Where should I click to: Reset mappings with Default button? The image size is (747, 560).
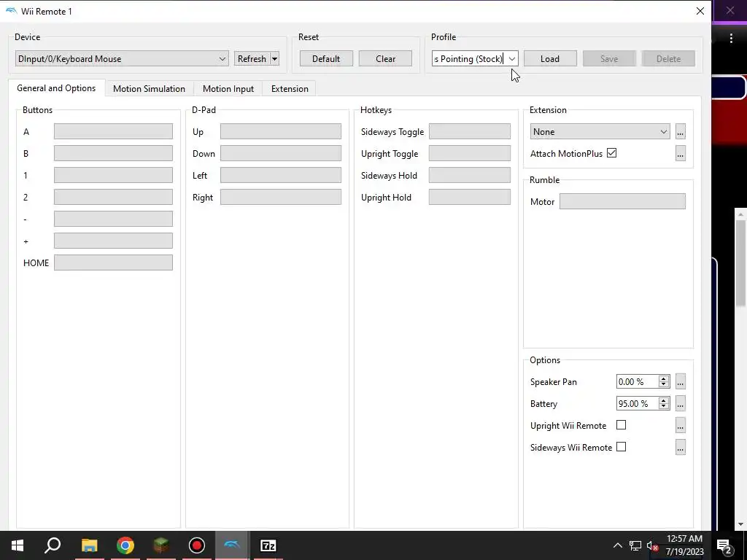tap(326, 58)
